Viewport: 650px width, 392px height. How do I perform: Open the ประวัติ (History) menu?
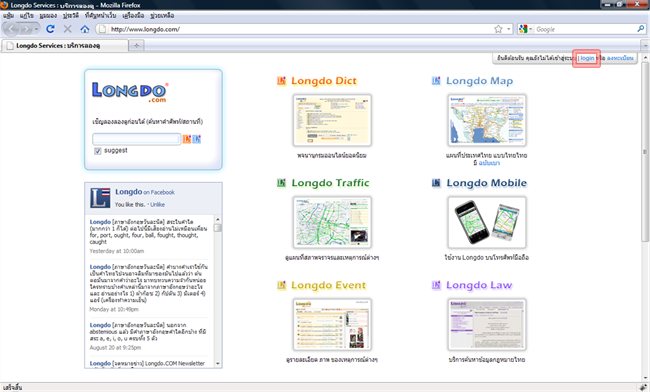(x=71, y=15)
